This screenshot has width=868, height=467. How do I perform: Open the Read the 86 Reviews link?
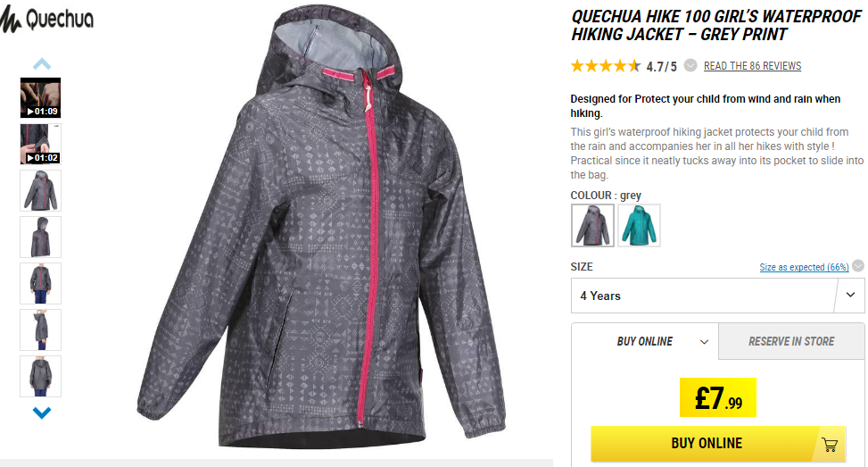752,66
